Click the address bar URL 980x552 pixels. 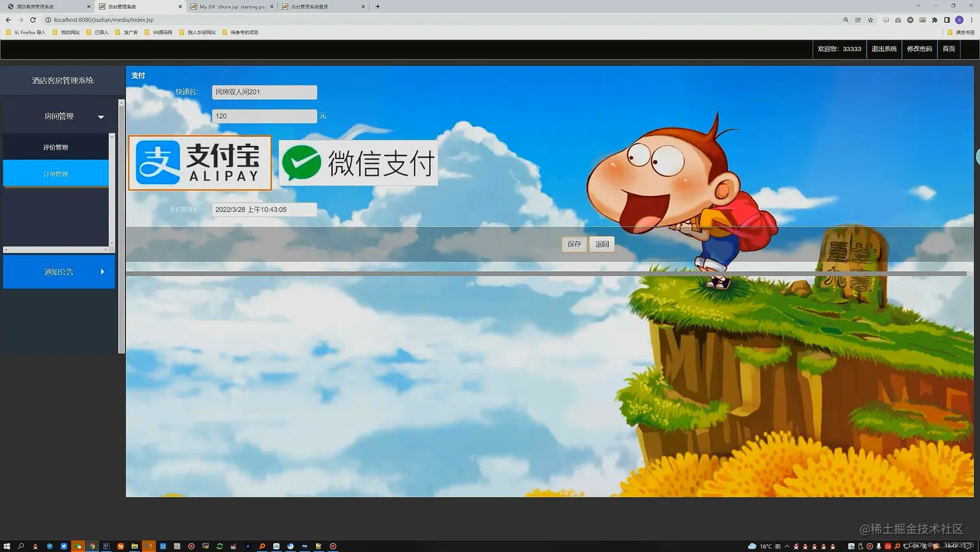(x=104, y=20)
